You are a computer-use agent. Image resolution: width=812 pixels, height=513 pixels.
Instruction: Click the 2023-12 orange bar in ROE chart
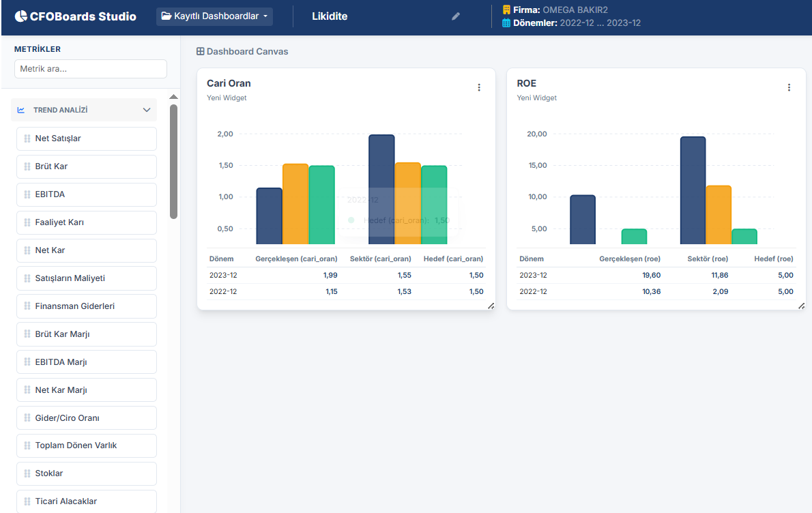coord(719,215)
